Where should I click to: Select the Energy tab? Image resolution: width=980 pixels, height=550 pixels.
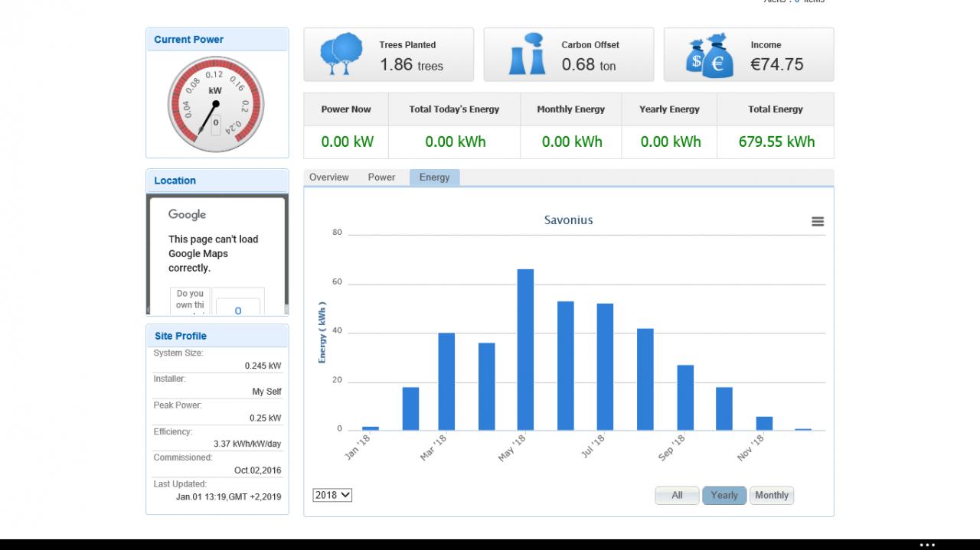pyautogui.click(x=435, y=177)
